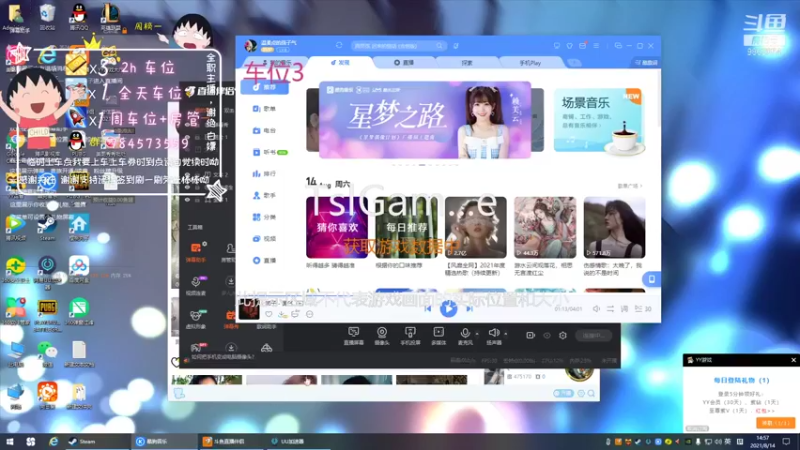Share the currently playing song

point(295,314)
